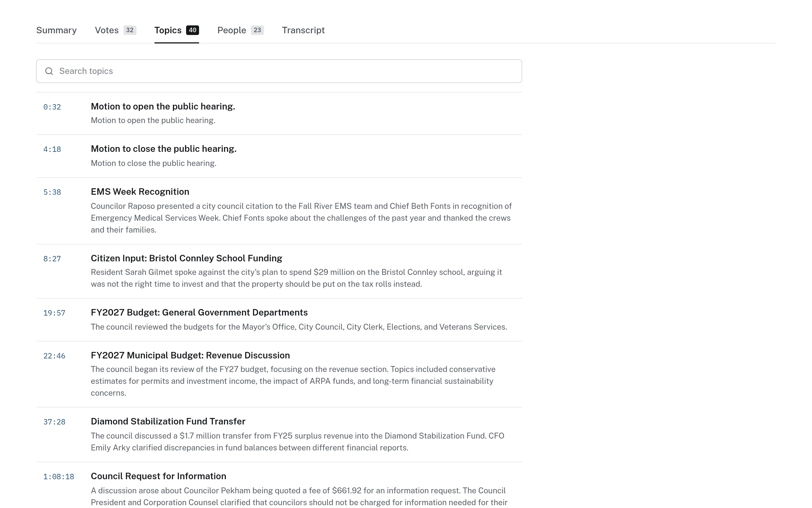
Task: Jump to timestamp 0:32
Action: (52, 107)
